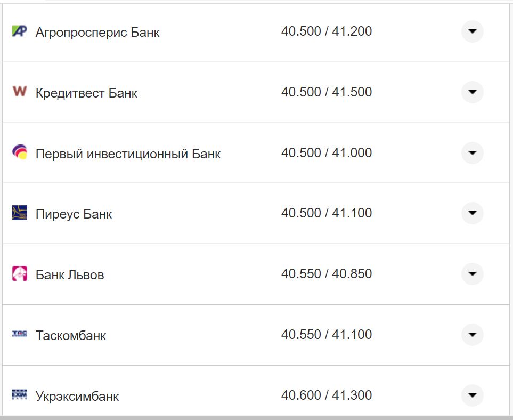Expand the Кредитвест Банк details arrow

coord(472,92)
